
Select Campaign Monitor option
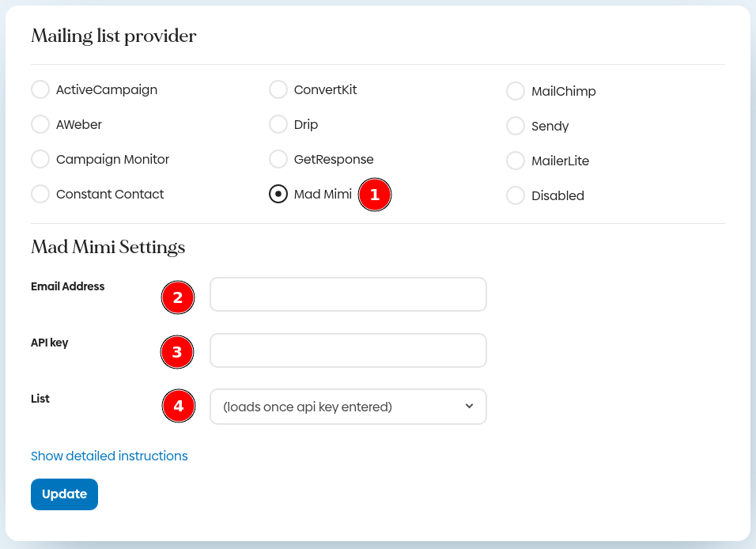click(40, 159)
